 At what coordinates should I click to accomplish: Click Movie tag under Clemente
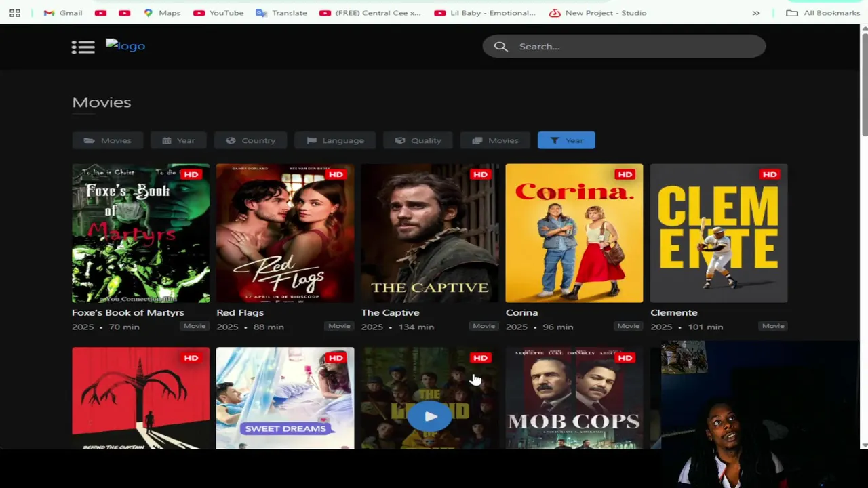(x=773, y=326)
